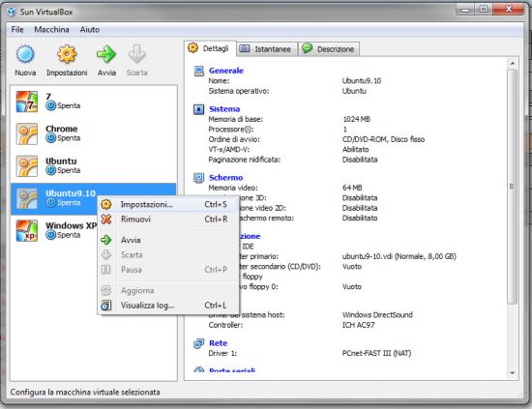532x409 pixels.
Task: Switch to the Dettagli tab
Action: pos(210,48)
